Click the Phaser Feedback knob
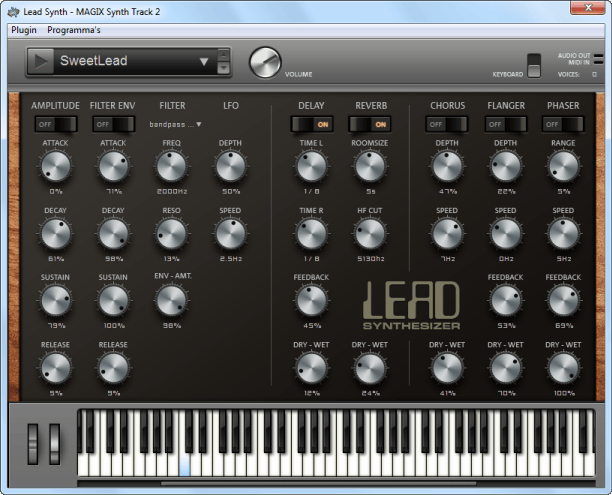The image size is (612, 495). click(x=563, y=300)
